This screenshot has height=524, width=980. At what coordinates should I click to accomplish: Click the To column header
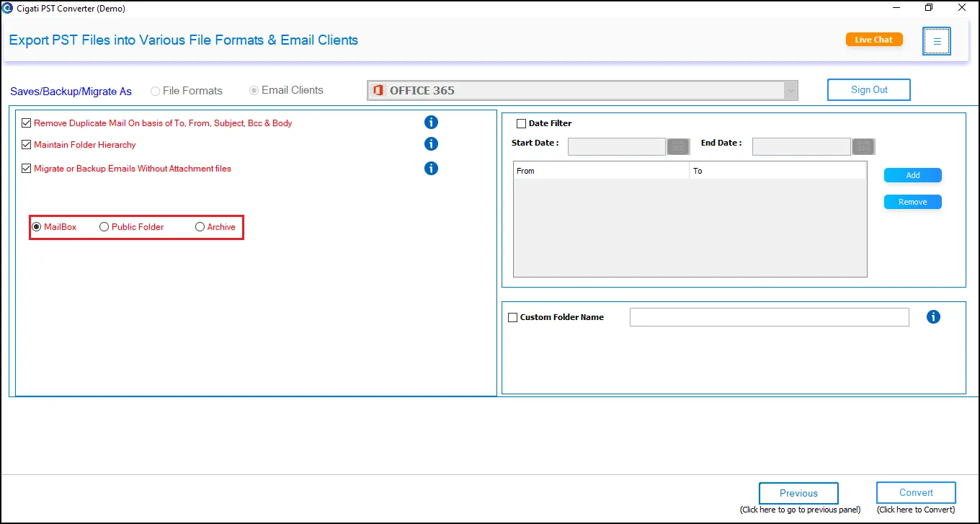pos(778,171)
